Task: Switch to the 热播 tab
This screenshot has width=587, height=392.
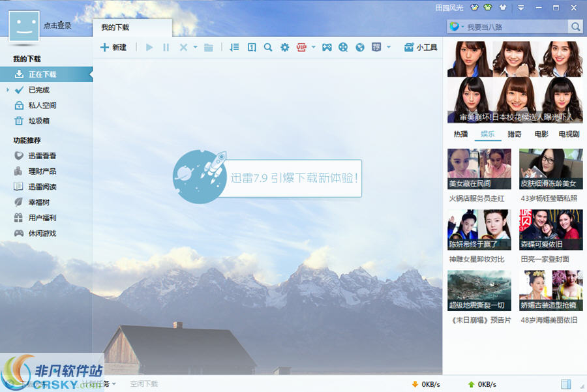Action: [x=461, y=134]
